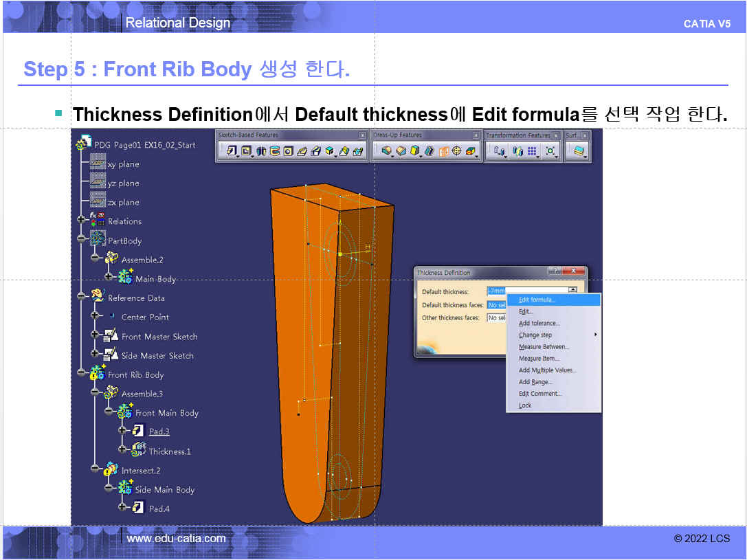This screenshot has height=560, width=747.
Task: Select Add tolerance... menu entry
Action: [x=539, y=323]
